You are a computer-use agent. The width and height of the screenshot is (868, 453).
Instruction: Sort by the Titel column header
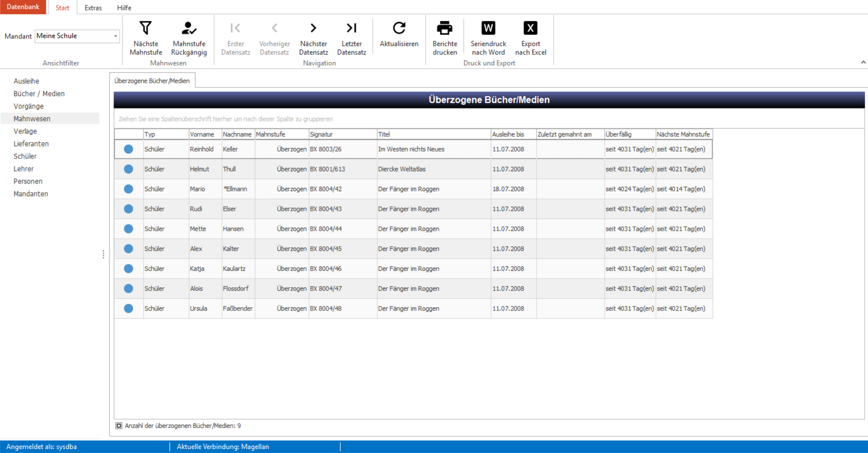(434, 134)
